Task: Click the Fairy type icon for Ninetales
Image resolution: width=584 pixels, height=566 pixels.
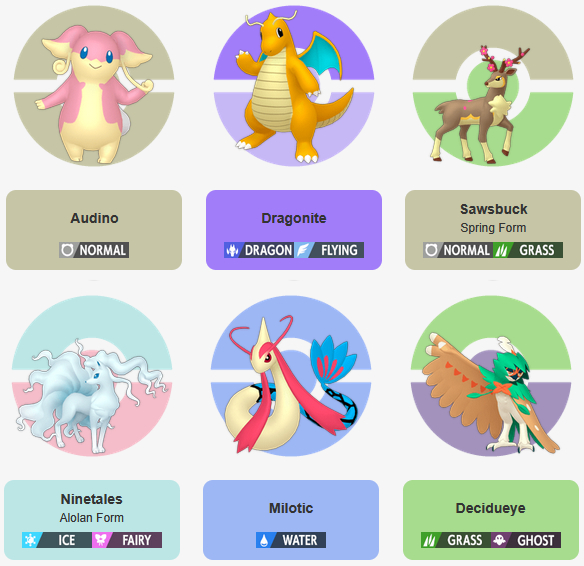Action: click(x=100, y=540)
